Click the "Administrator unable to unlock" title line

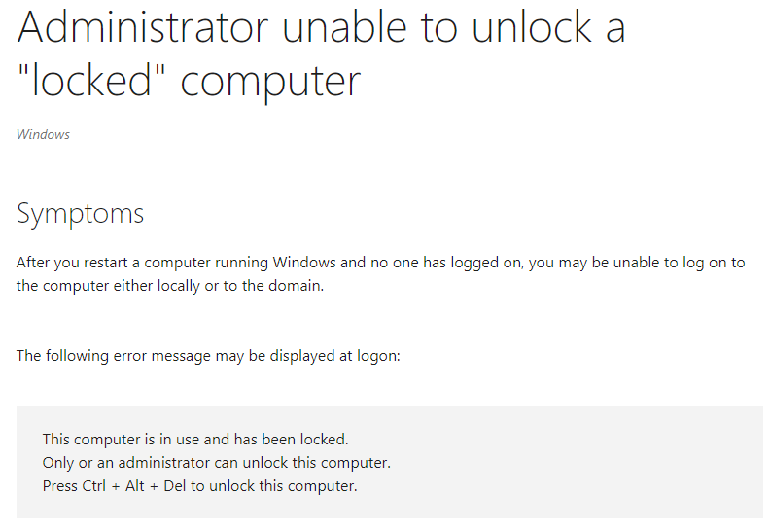tap(321, 27)
